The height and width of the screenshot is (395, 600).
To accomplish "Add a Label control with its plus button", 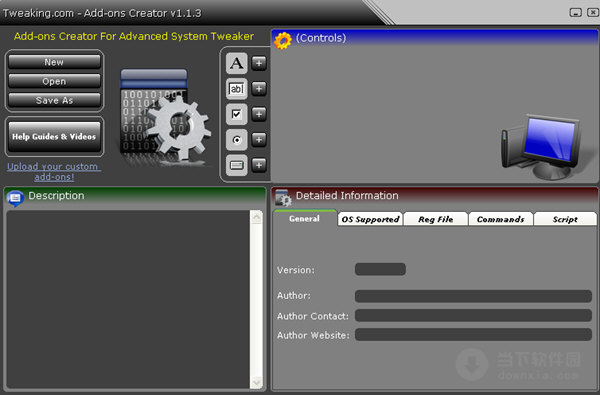I will [259, 63].
